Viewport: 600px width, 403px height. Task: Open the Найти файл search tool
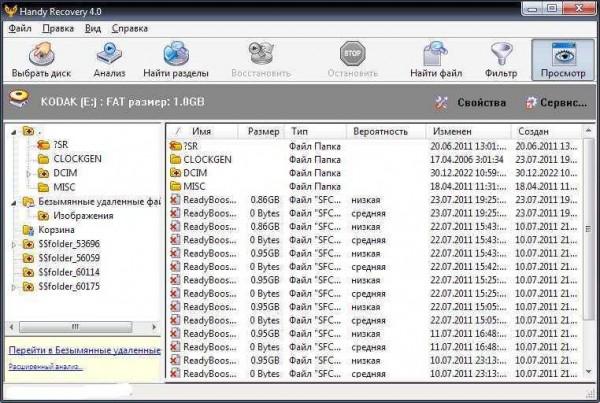point(436,59)
